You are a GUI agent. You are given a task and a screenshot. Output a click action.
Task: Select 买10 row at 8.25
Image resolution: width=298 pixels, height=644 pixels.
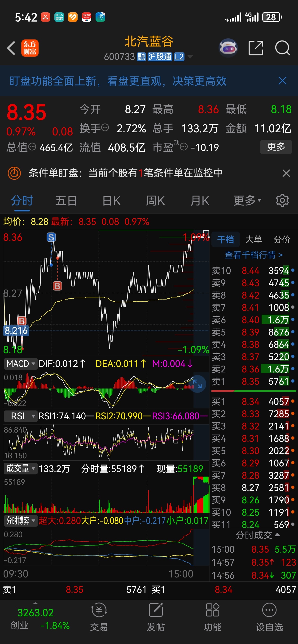coord(254,512)
